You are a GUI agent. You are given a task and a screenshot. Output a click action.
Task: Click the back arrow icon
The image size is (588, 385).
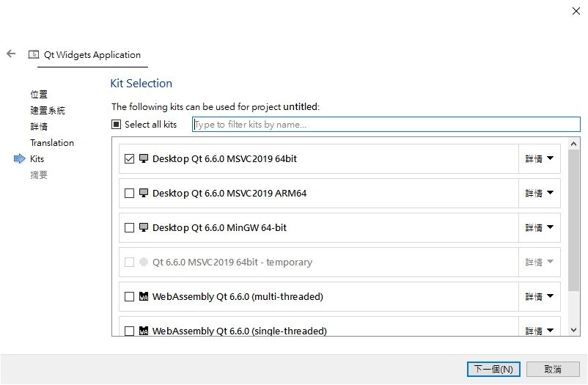(x=11, y=54)
